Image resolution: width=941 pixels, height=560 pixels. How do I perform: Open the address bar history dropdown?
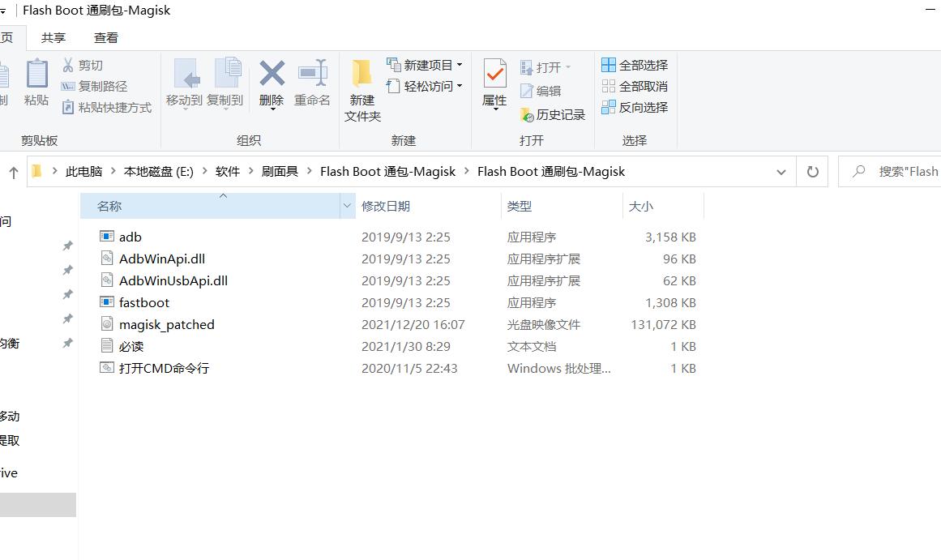(x=781, y=171)
